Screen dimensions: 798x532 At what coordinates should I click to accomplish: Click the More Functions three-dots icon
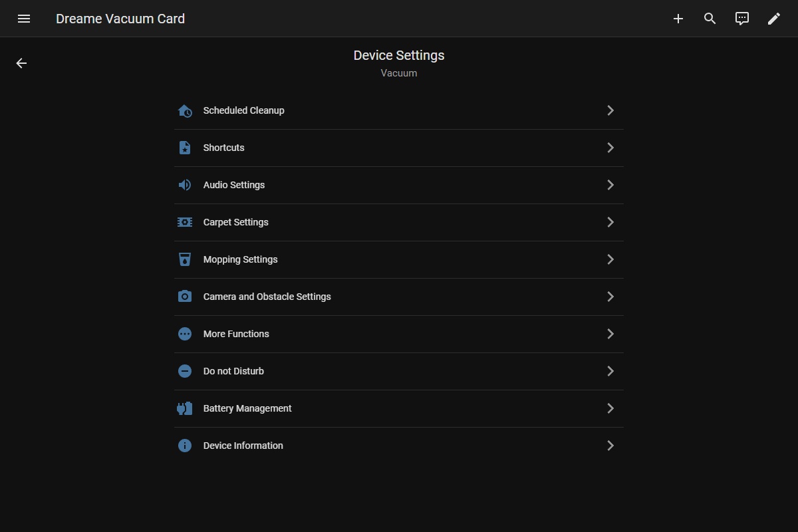[x=185, y=334]
